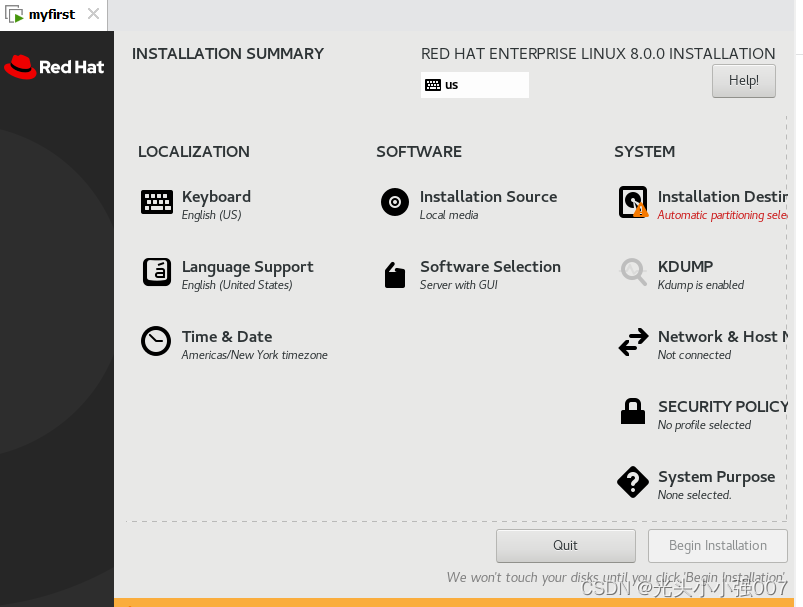Viewport: 803px width, 607px height.
Task: Click 'Automatic partitioning' warning text
Action: click(722, 215)
